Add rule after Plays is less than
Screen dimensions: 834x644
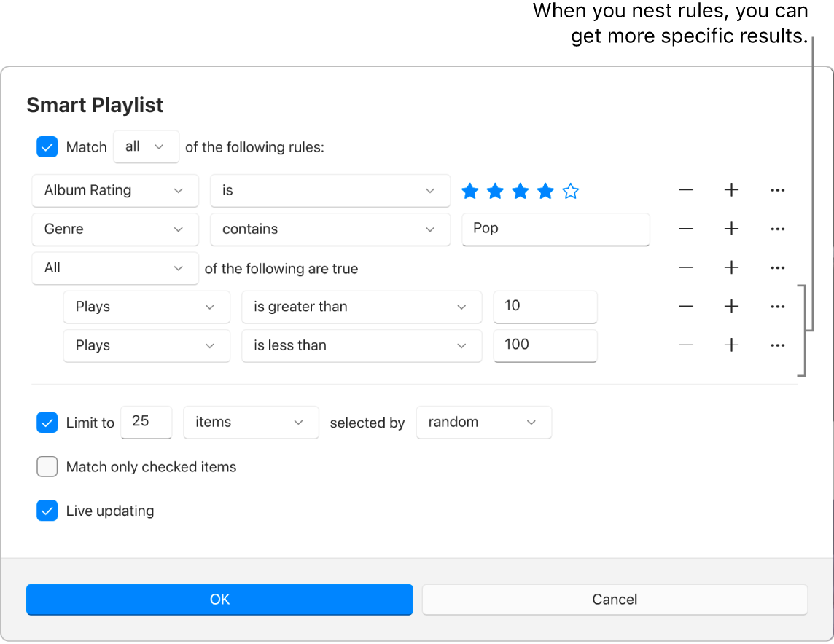(731, 345)
